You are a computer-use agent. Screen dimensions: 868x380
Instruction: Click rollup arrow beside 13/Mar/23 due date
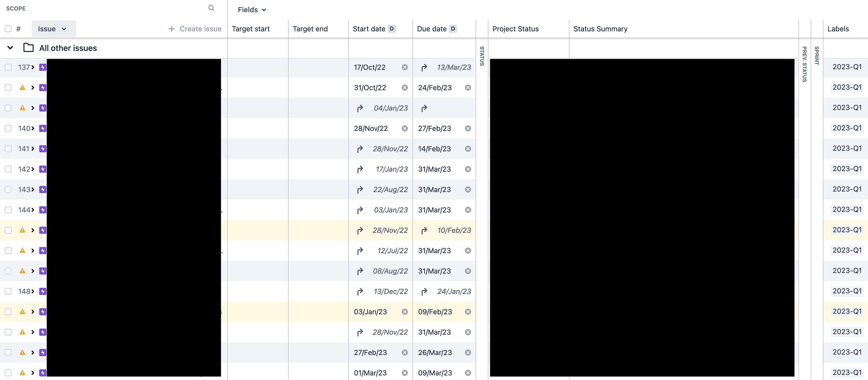(x=424, y=67)
